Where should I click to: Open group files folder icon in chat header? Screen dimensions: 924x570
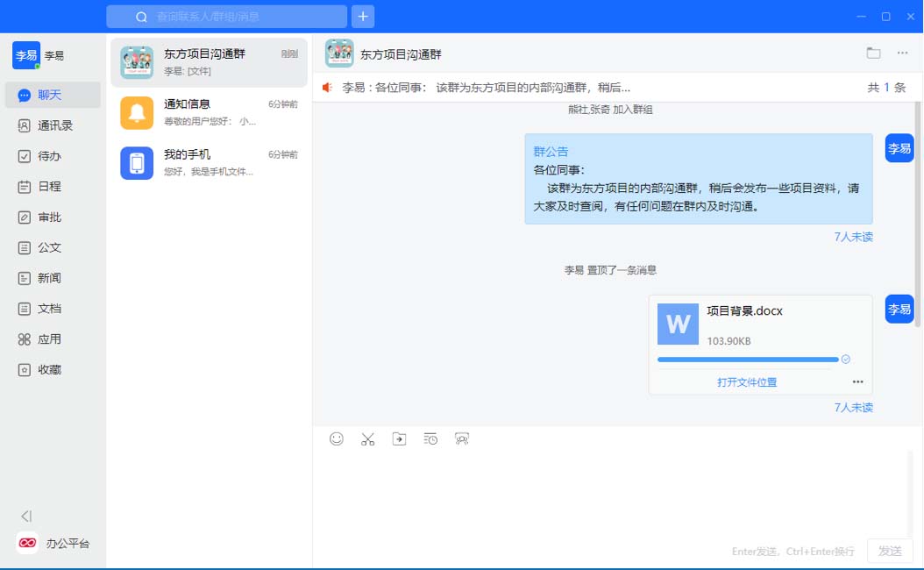point(873,53)
